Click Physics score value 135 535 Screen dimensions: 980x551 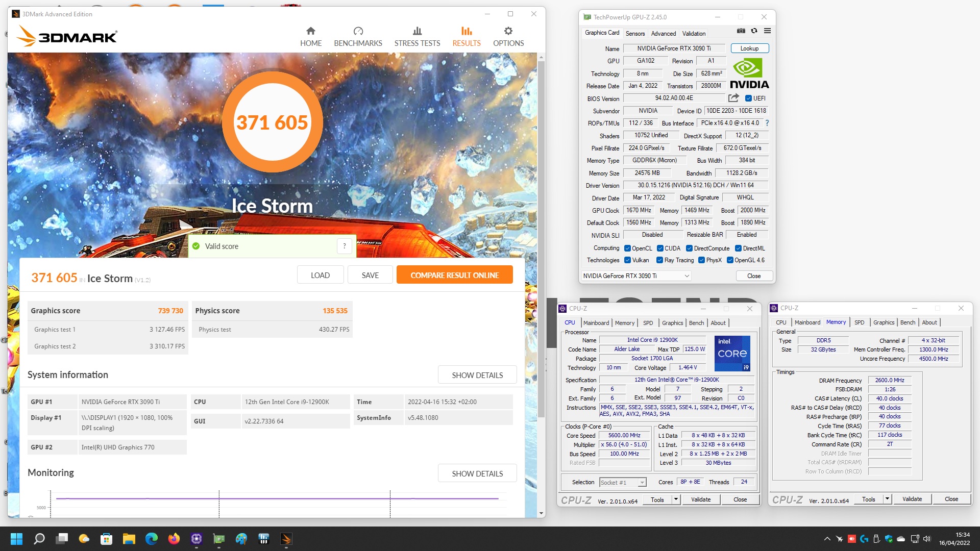point(335,311)
